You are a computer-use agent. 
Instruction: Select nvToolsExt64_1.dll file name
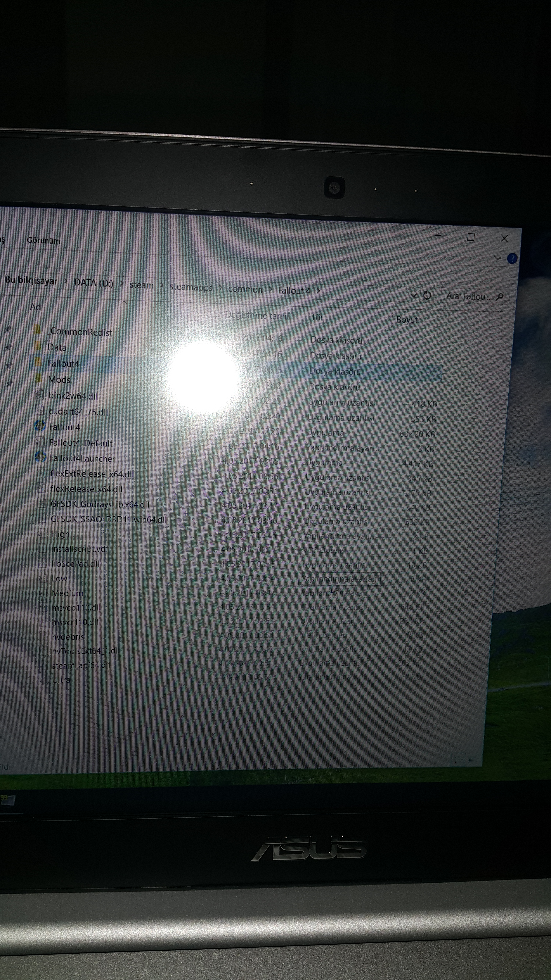point(86,651)
